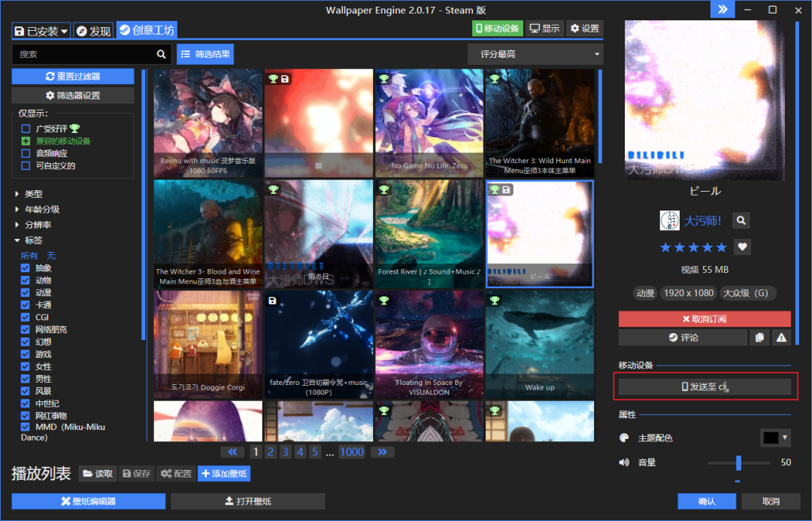Go to next pages with double-right arrow
The width and height of the screenshot is (812, 521).
(x=382, y=452)
